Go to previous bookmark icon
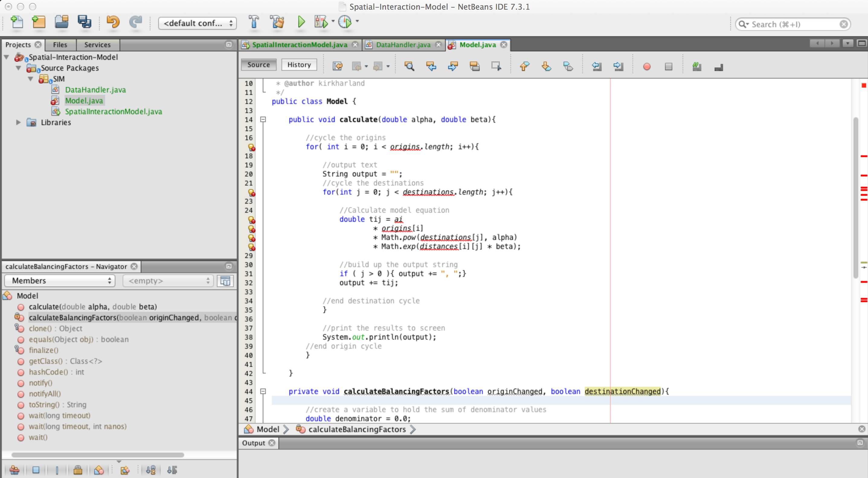The image size is (868, 478). 525,66
